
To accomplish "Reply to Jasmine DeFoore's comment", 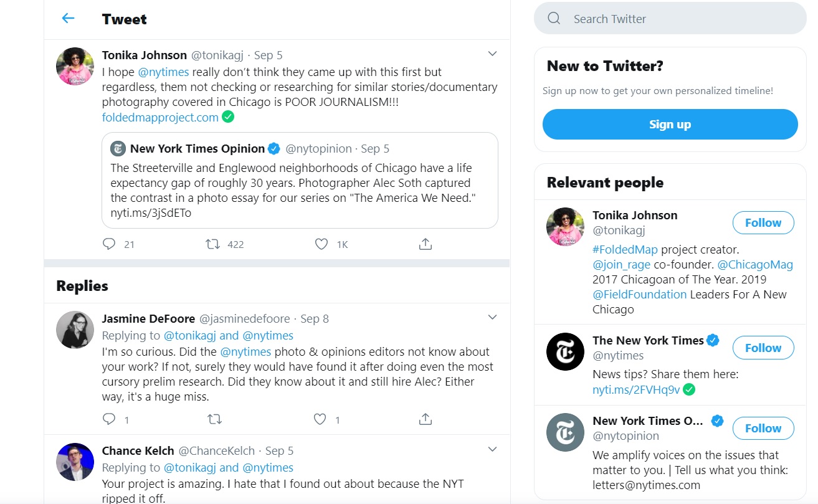I will click(110, 419).
